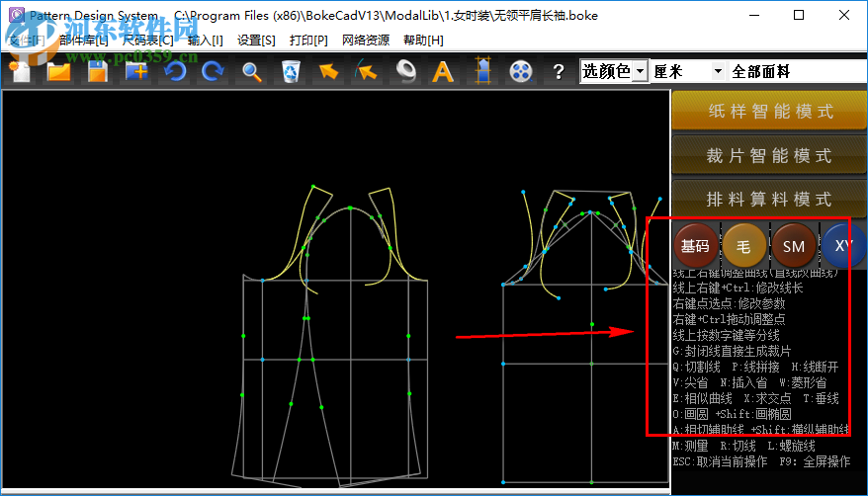Switch to 排料算料模式
This screenshot has height=496, width=868.
pyautogui.click(x=769, y=199)
